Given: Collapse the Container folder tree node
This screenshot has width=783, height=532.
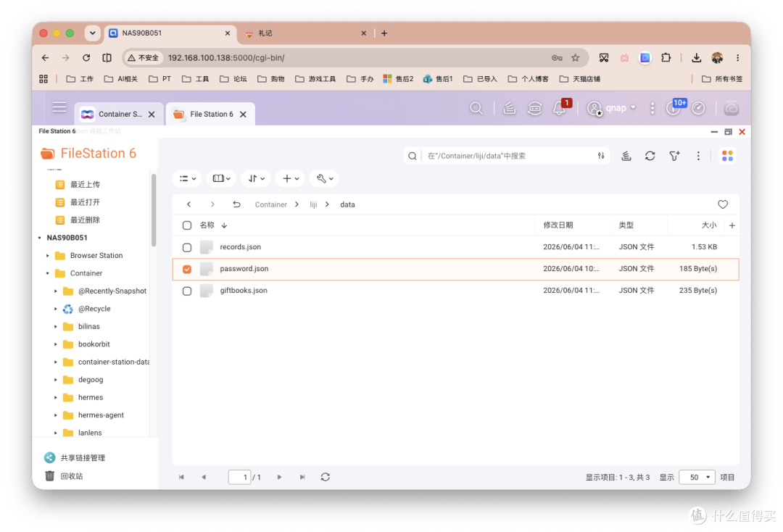Looking at the screenshot, I should (x=47, y=273).
